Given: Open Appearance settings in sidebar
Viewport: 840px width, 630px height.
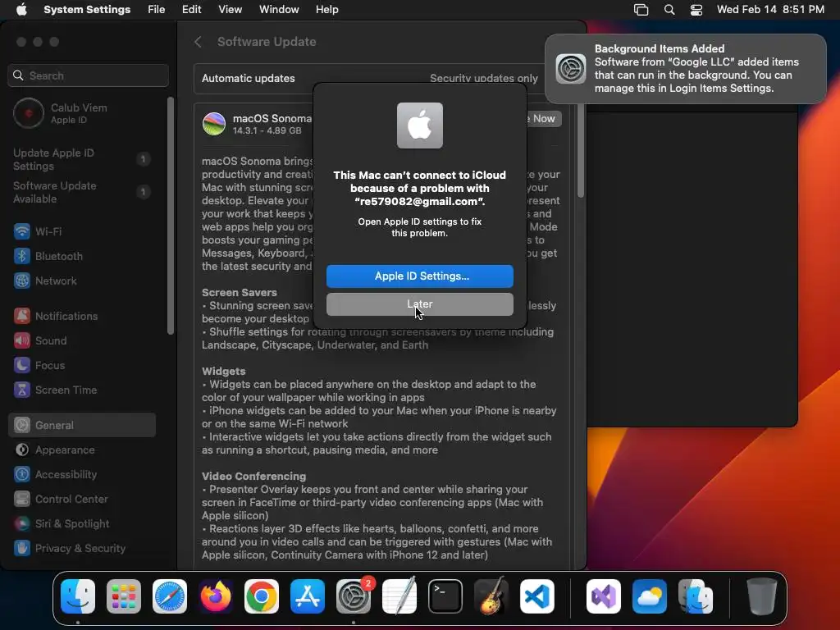Looking at the screenshot, I should (82, 450).
